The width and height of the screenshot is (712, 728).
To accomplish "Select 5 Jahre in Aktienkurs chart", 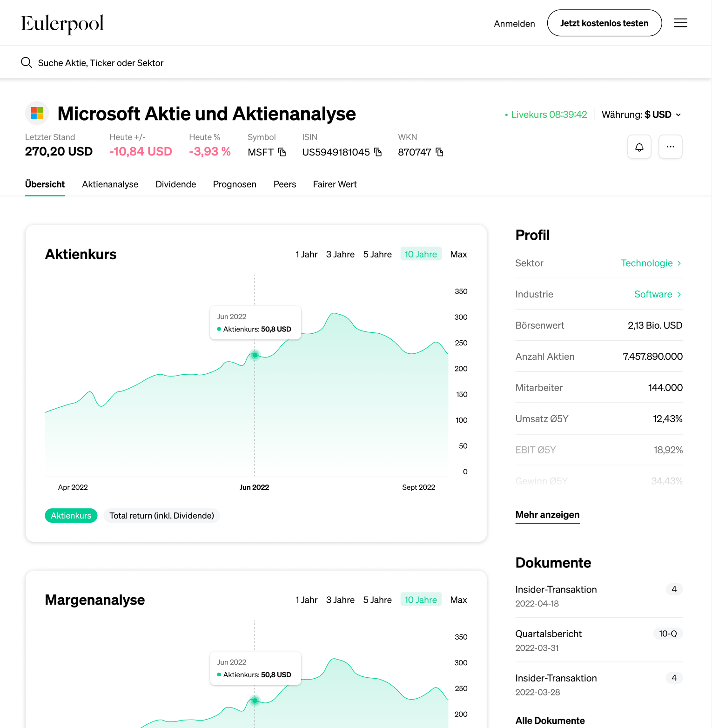I will 377,254.
